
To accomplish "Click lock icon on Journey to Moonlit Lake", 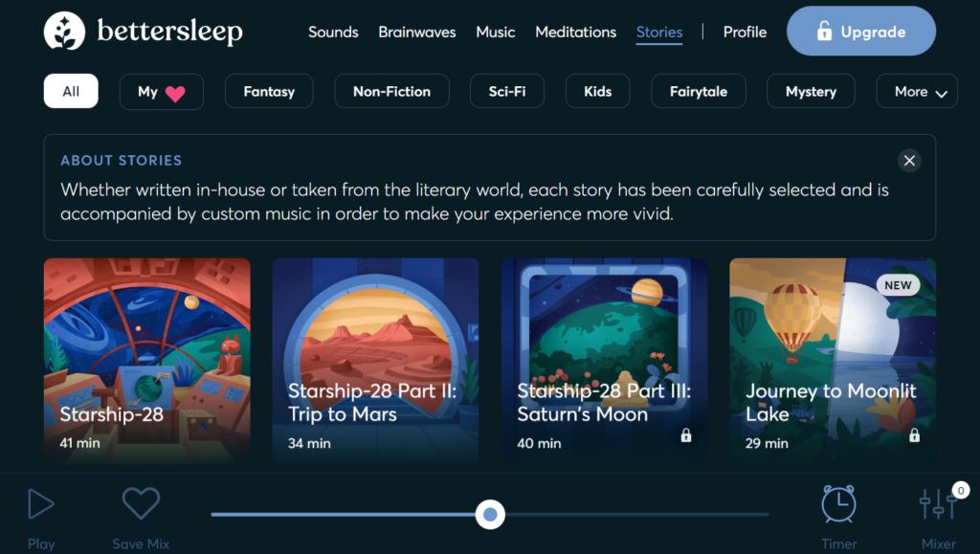I will (914, 435).
